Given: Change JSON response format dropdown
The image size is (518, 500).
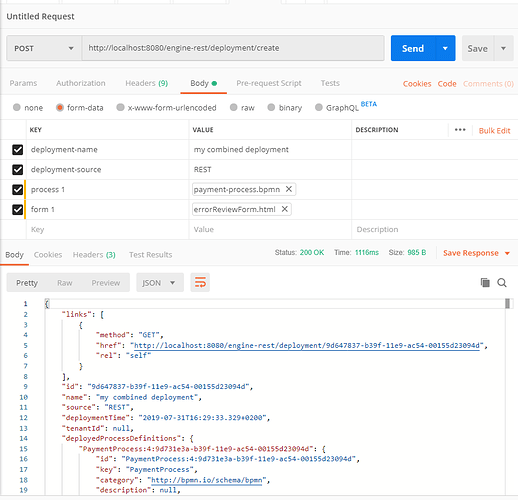Looking at the screenshot, I should coord(160,283).
